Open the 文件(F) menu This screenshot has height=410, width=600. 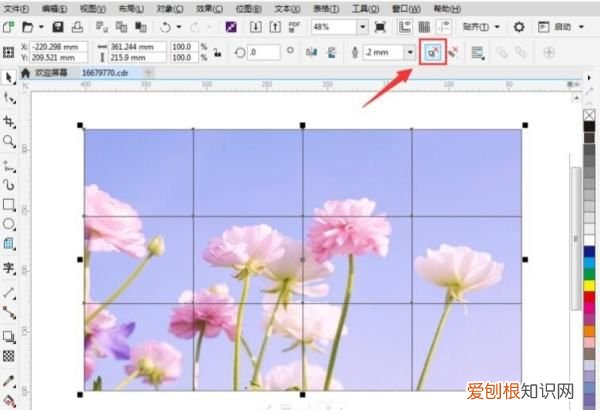16,8
